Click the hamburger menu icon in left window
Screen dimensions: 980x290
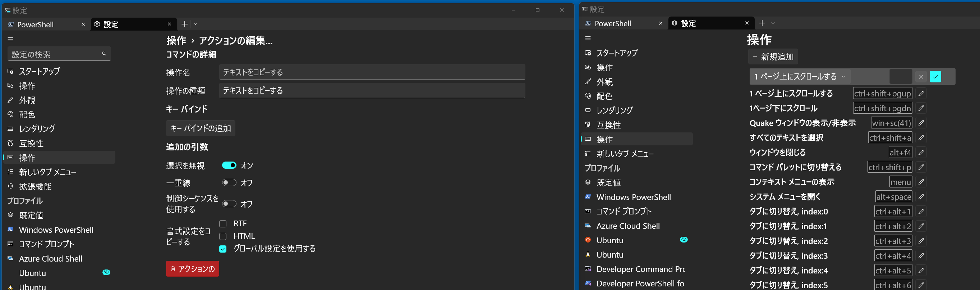point(10,39)
